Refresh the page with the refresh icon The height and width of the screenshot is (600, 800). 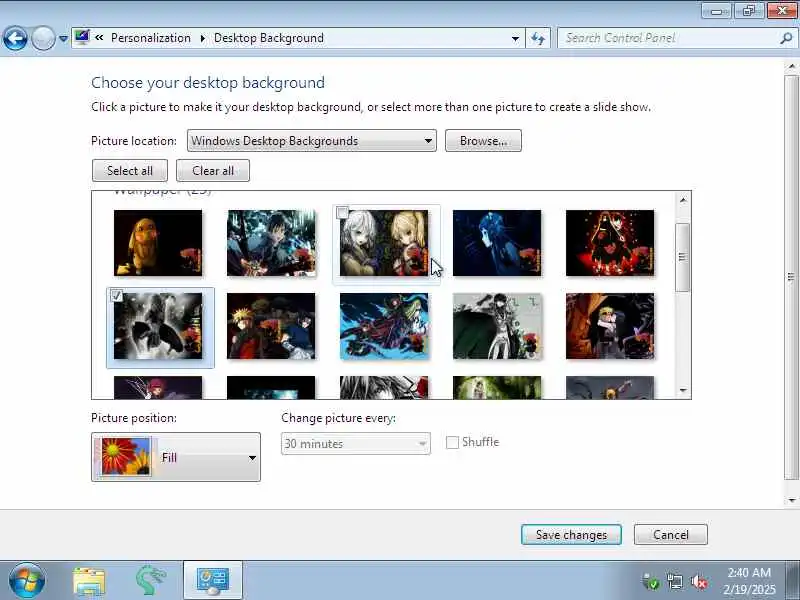[538, 38]
